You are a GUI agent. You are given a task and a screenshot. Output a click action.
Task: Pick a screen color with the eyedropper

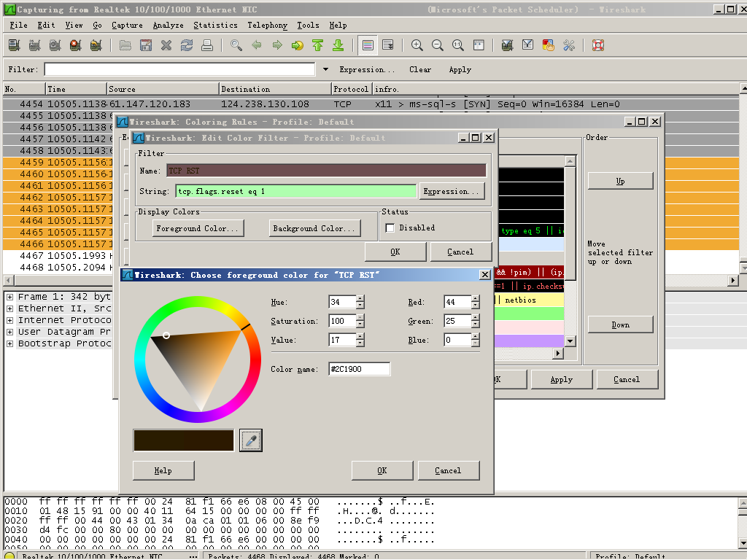pos(251,440)
